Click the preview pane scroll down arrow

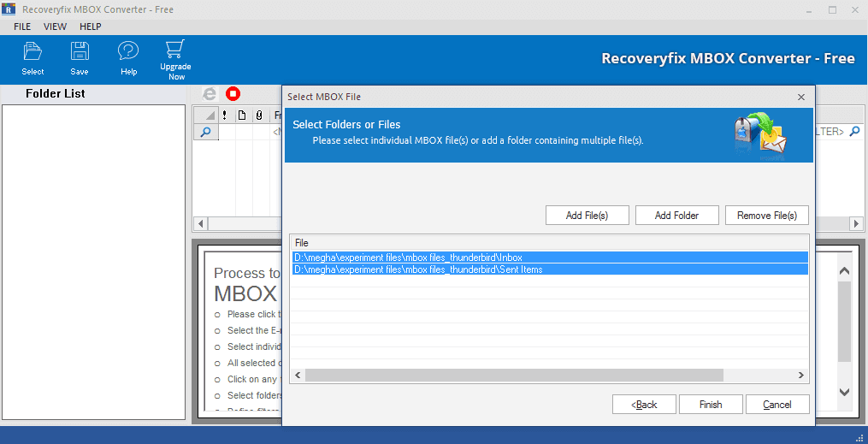(844, 392)
